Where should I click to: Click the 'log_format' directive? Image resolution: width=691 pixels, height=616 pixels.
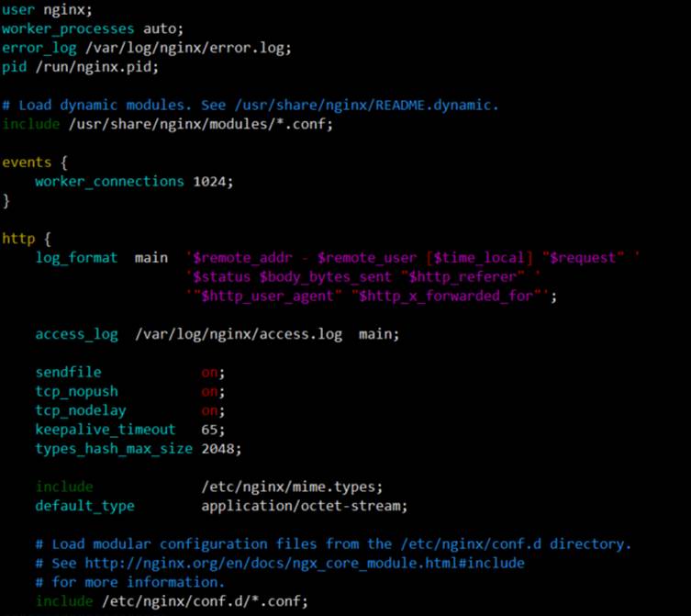pos(76,258)
